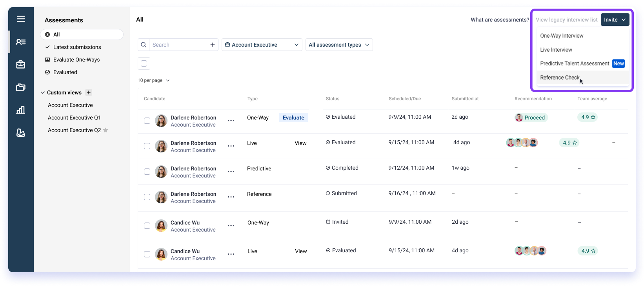
Task: Open more options for Candice Wu's One-Way row
Action: 231,226
